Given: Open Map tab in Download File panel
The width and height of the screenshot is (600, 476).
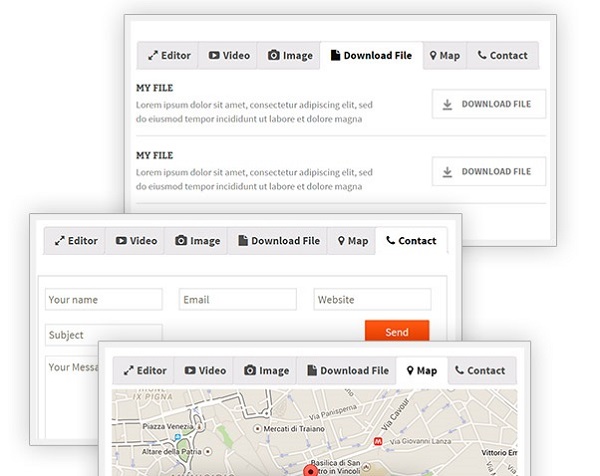Looking at the screenshot, I should click(x=445, y=55).
